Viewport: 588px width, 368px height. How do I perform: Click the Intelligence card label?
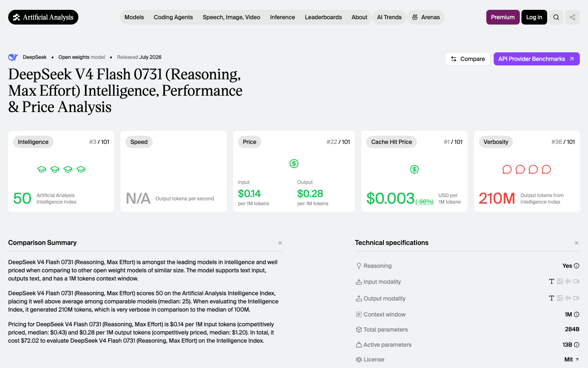pos(33,142)
